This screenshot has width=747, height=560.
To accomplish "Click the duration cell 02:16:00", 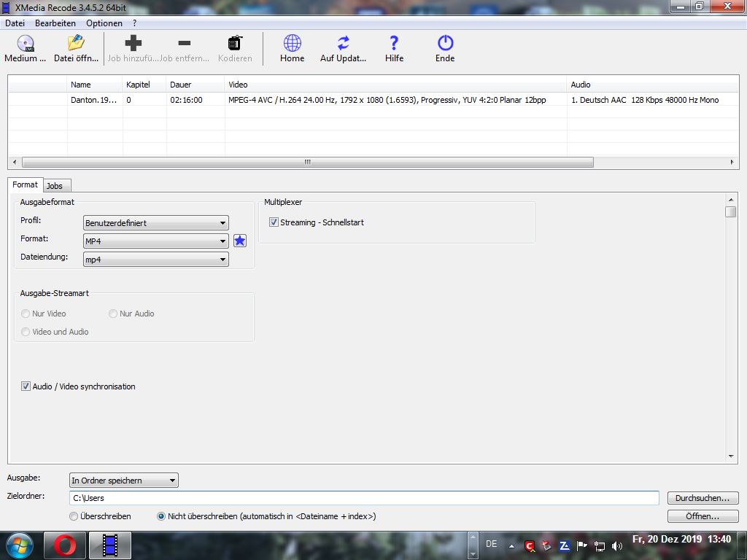I will coord(186,100).
